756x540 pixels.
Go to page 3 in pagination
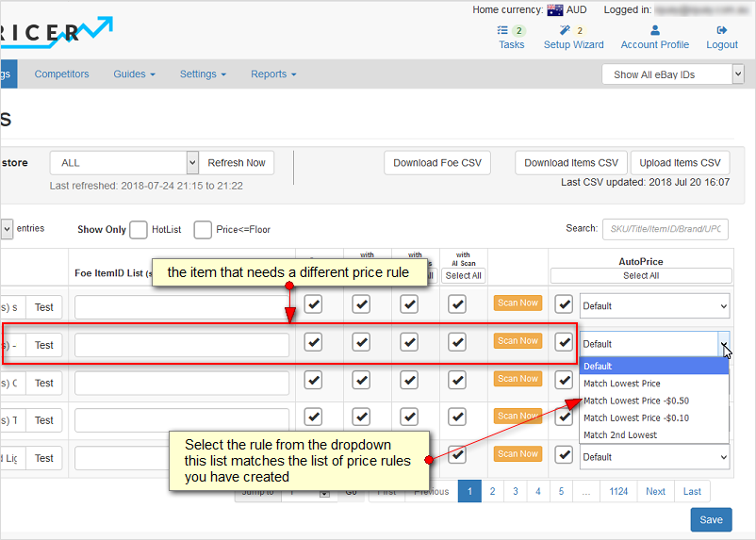pos(516,491)
